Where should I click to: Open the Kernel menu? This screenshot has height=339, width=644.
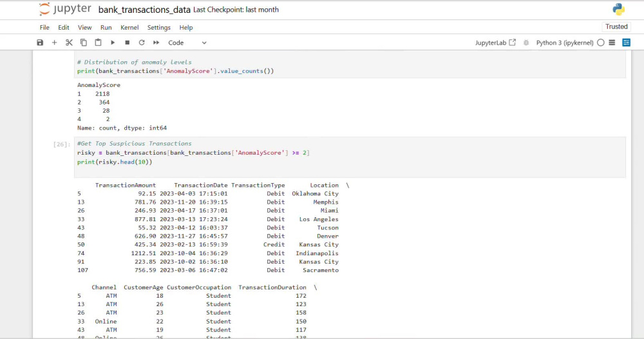click(x=129, y=28)
